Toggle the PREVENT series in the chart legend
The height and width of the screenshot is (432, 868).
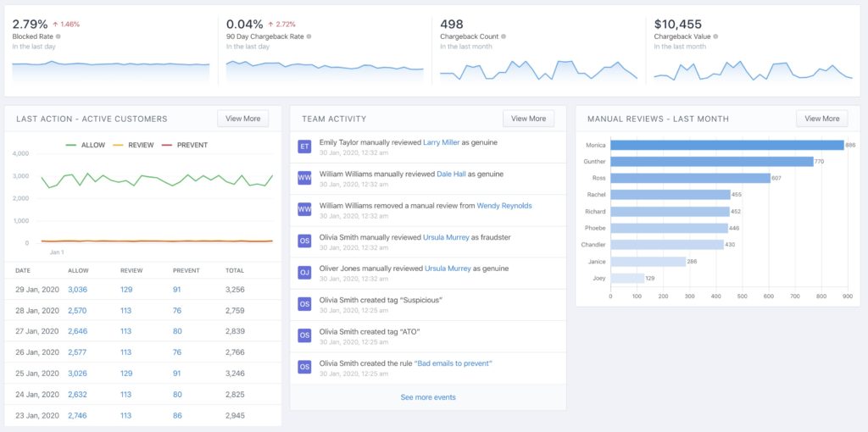(184, 145)
